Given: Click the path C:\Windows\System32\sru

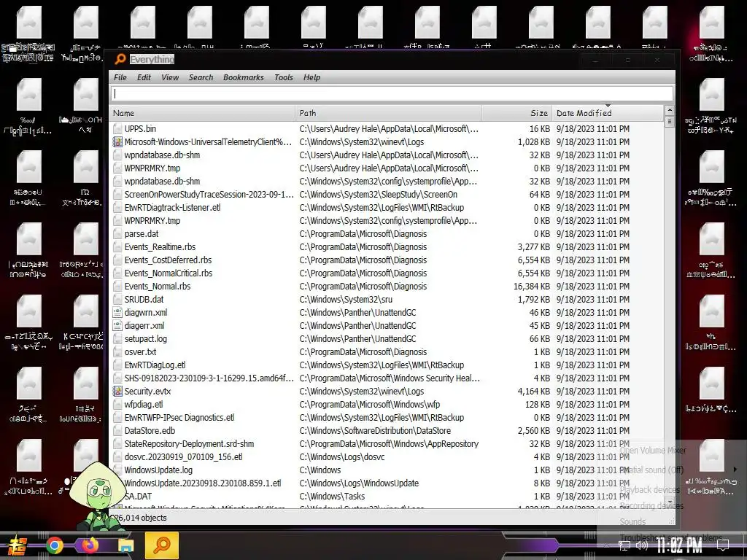Looking at the screenshot, I should click(x=346, y=300).
